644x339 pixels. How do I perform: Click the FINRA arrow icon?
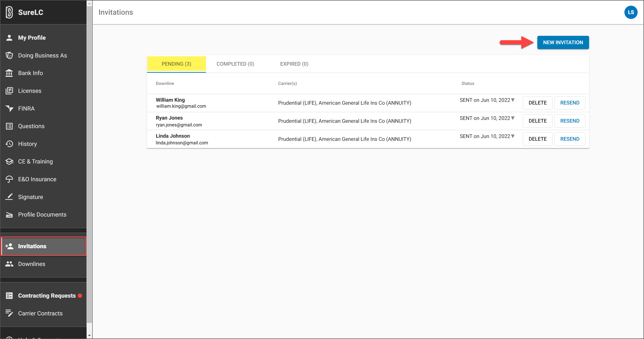click(x=9, y=109)
